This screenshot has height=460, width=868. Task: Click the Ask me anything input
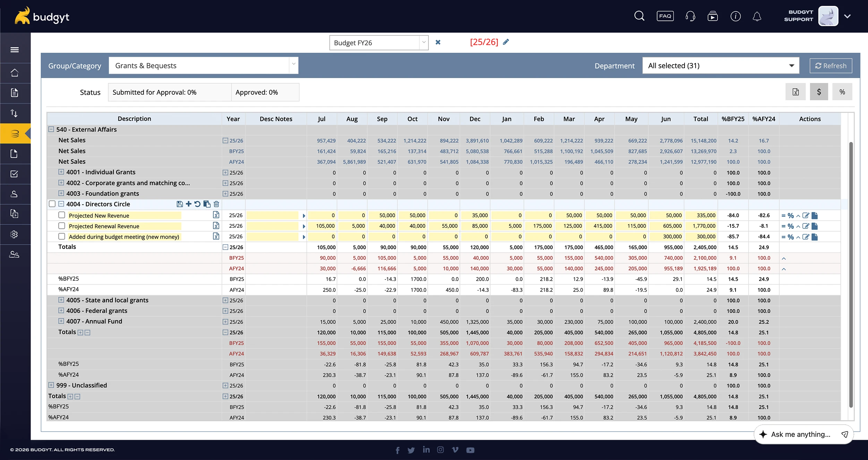click(x=800, y=434)
